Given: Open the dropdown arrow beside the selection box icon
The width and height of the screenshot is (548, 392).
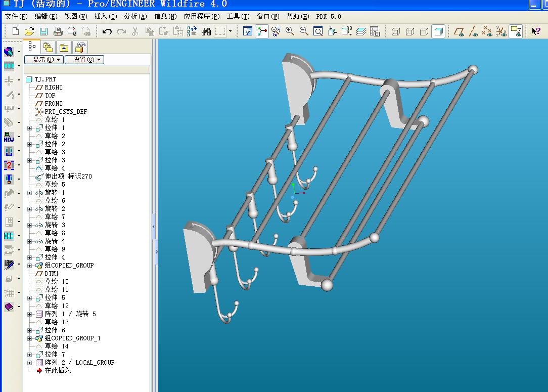Looking at the screenshot, I should pos(231,31).
